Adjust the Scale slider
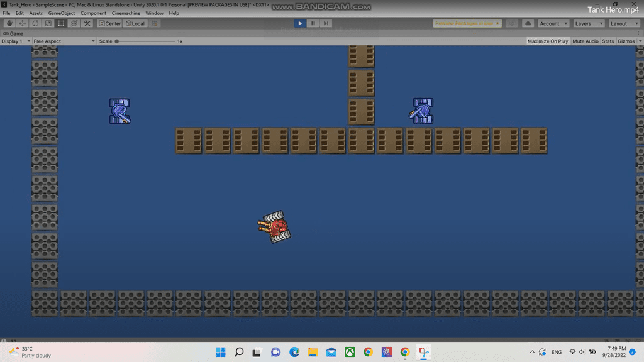Screen dimensions: 644x362 click(146, 41)
